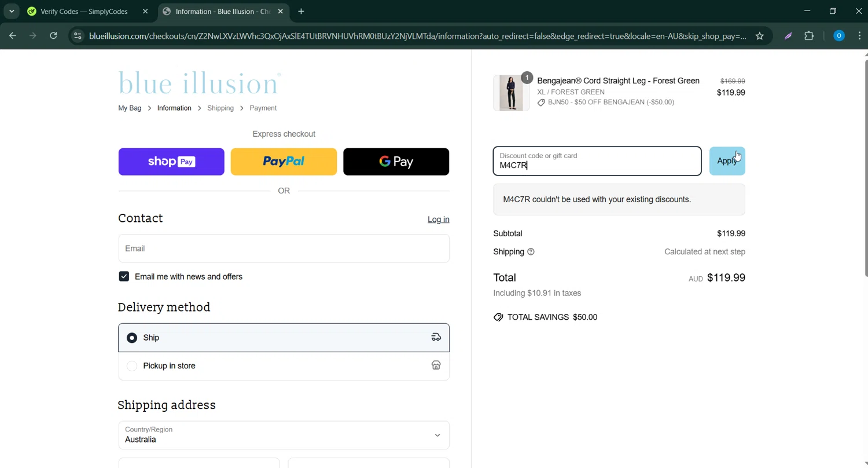Click the store pickup icon
The height and width of the screenshot is (468, 868).
pyautogui.click(x=436, y=365)
